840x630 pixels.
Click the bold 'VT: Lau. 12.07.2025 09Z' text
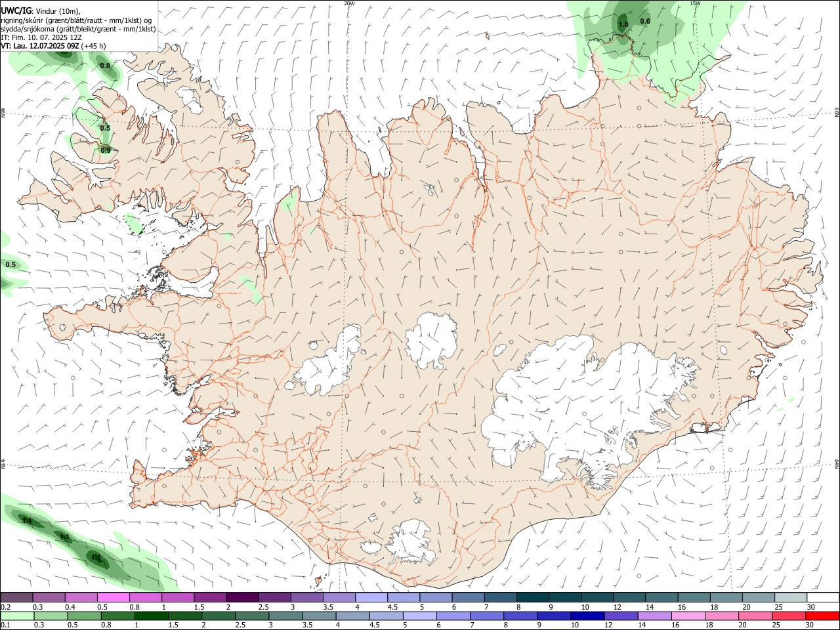click(40, 46)
